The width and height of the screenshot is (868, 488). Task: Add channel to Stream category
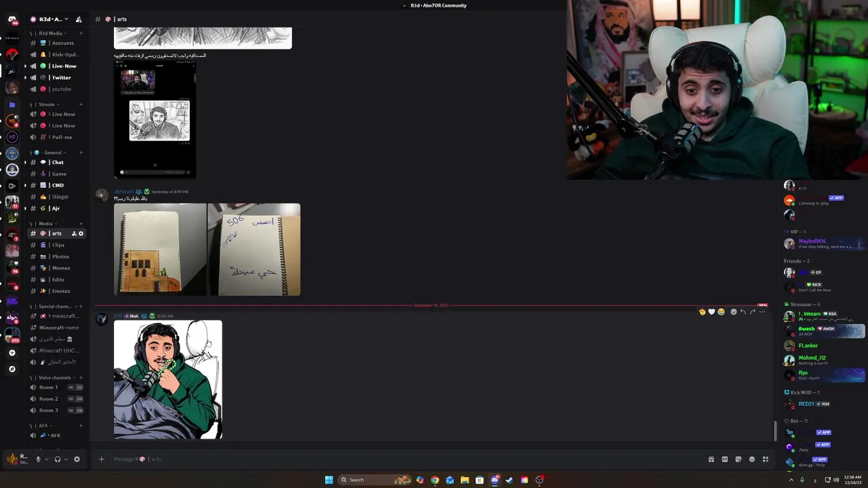pos(81,104)
